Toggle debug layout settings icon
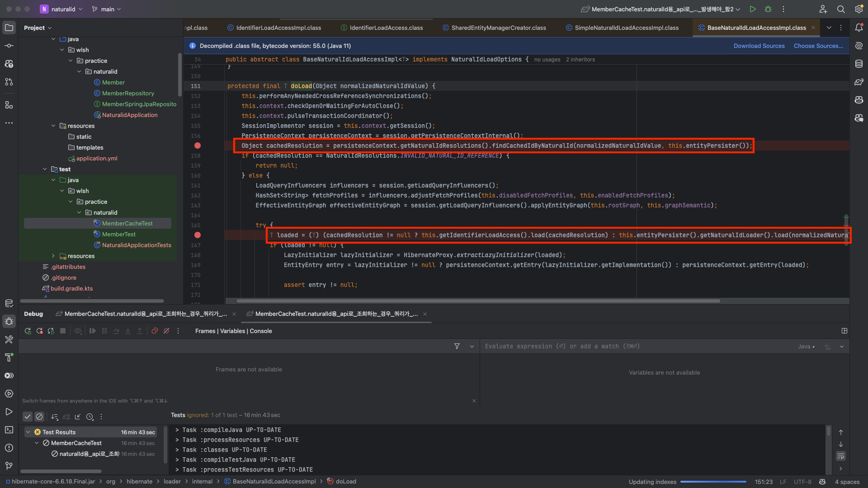This screenshot has height=488, width=868. point(844,331)
